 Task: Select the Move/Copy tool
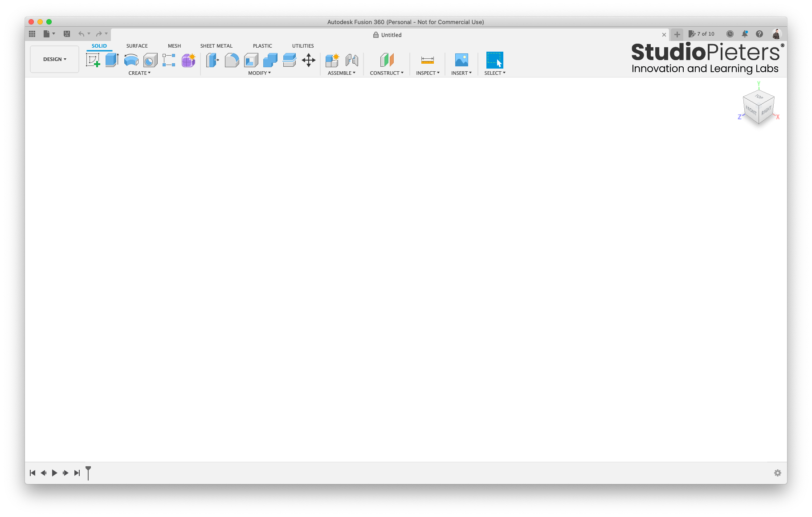click(x=308, y=60)
